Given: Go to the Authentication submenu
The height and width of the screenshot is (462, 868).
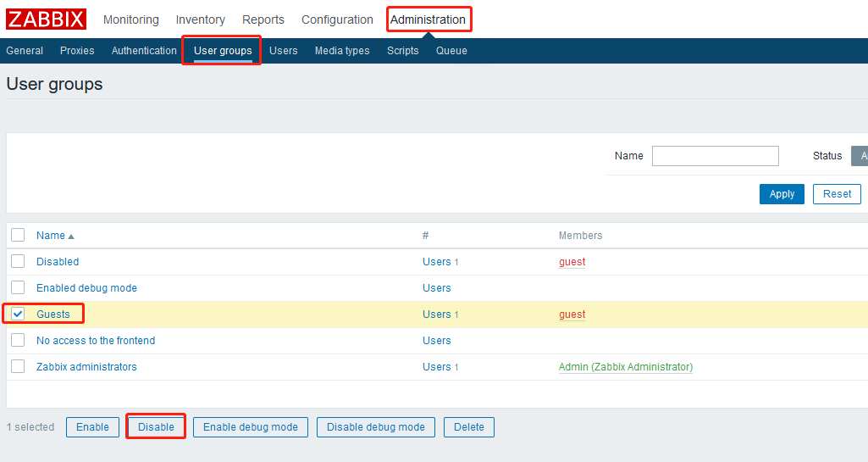Looking at the screenshot, I should pyautogui.click(x=144, y=50).
